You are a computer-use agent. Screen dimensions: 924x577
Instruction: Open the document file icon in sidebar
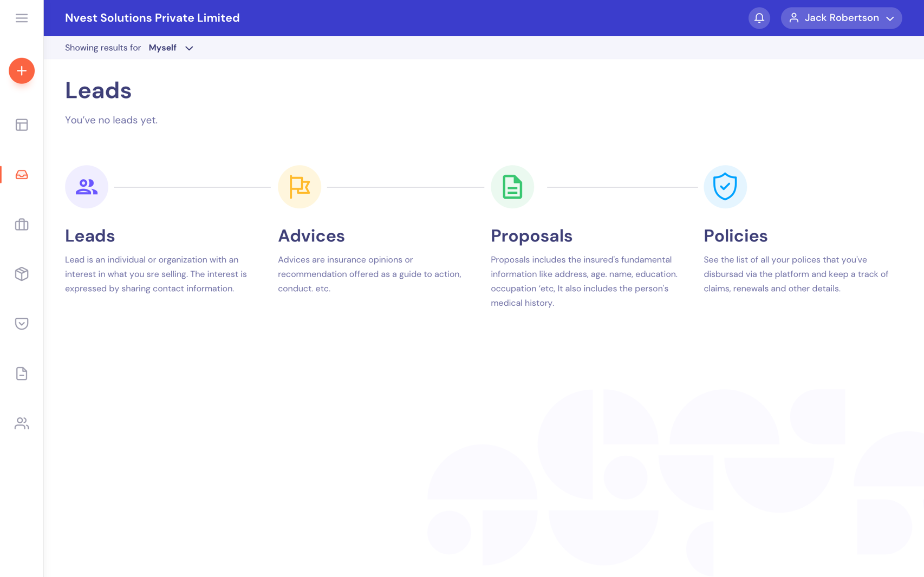coord(22,373)
